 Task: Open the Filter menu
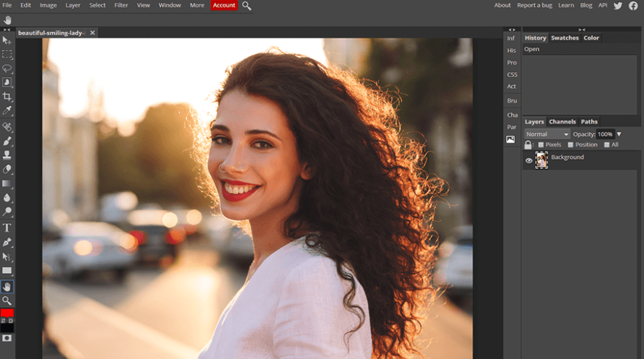pyautogui.click(x=121, y=6)
